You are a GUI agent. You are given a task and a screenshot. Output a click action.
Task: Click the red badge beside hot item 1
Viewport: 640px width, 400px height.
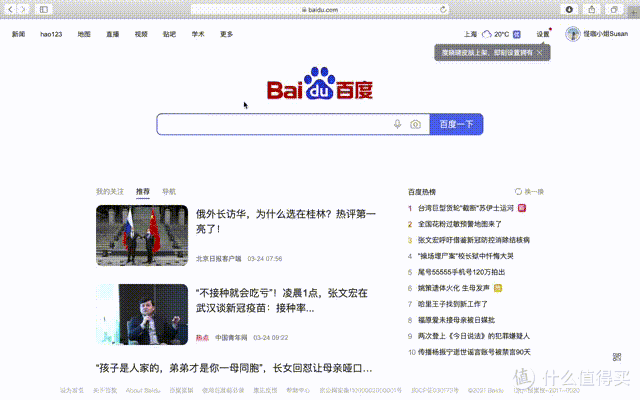point(522,208)
